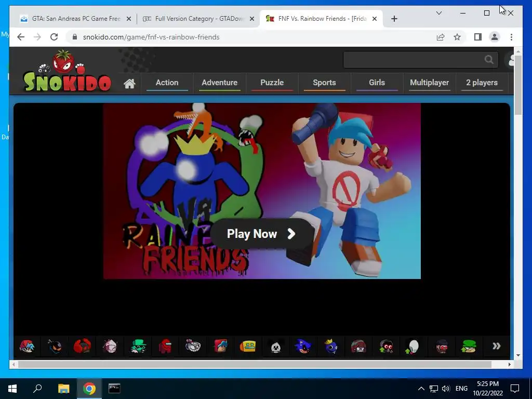This screenshot has height=399, width=532.
Task: Open the Sonic.exe game icon
Action: coord(303,346)
